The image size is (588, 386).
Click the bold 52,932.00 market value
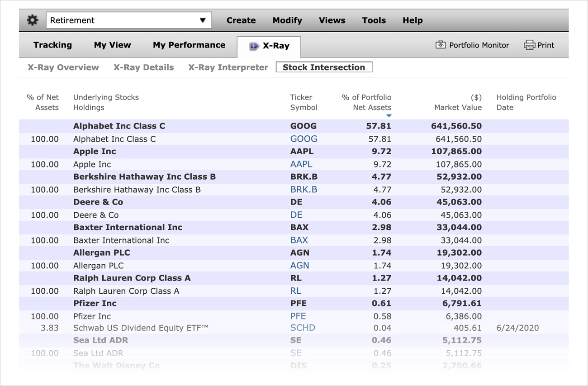tap(459, 177)
